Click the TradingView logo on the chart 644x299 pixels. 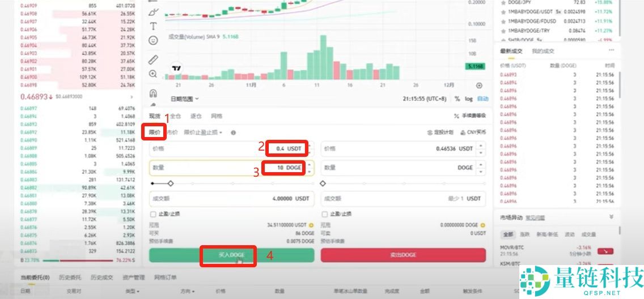(x=177, y=69)
